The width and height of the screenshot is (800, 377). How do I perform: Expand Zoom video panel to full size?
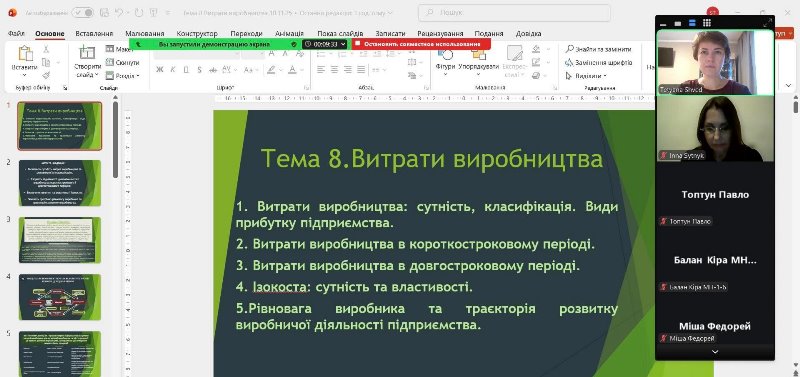pyautogui.click(x=767, y=23)
